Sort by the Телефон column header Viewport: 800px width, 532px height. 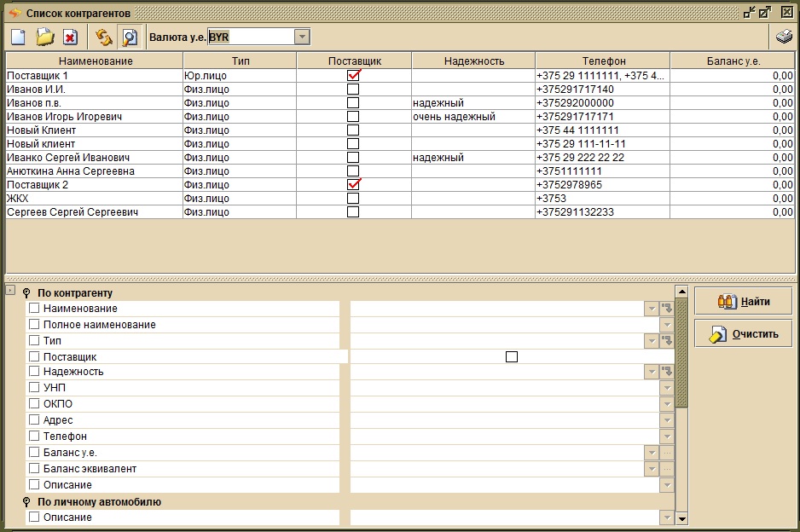pos(603,61)
